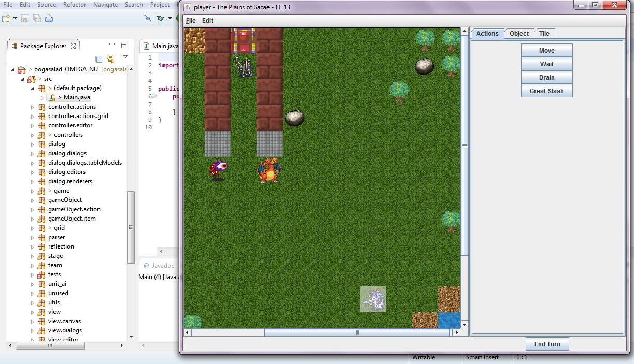The width and height of the screenshot is (634, 364).
Task: Close the Package Explorer view tab
Action: [73, 46]
